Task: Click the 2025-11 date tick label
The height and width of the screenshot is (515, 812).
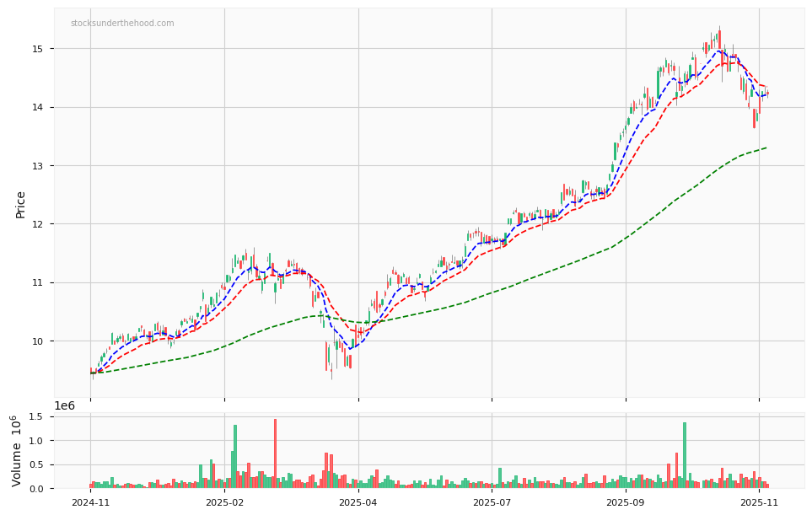Action: click(x=760, y=501)
